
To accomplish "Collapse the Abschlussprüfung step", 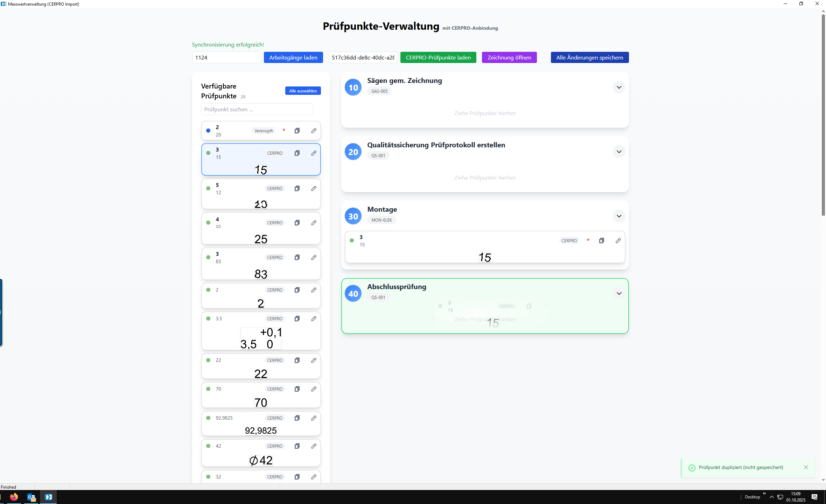I will pos(619,293).
